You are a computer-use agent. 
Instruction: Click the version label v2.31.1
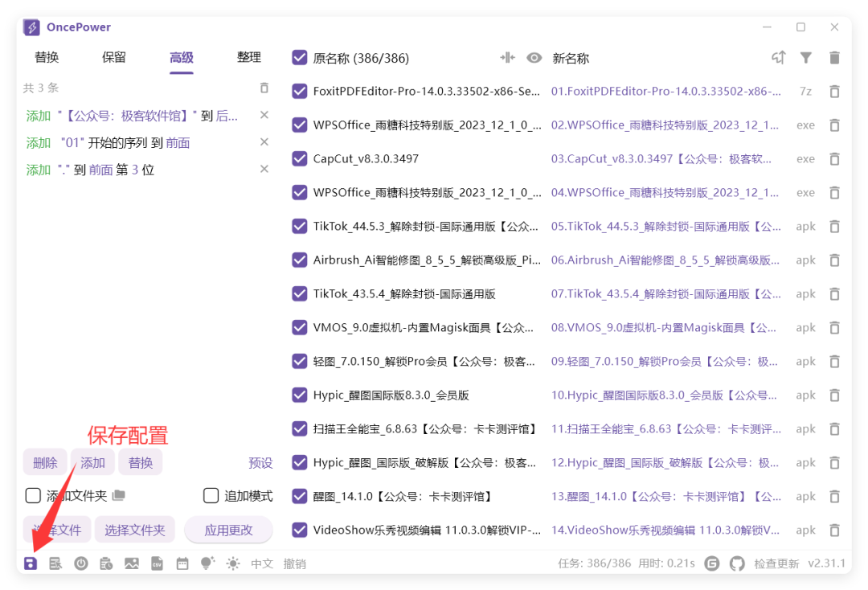point(826,563)
